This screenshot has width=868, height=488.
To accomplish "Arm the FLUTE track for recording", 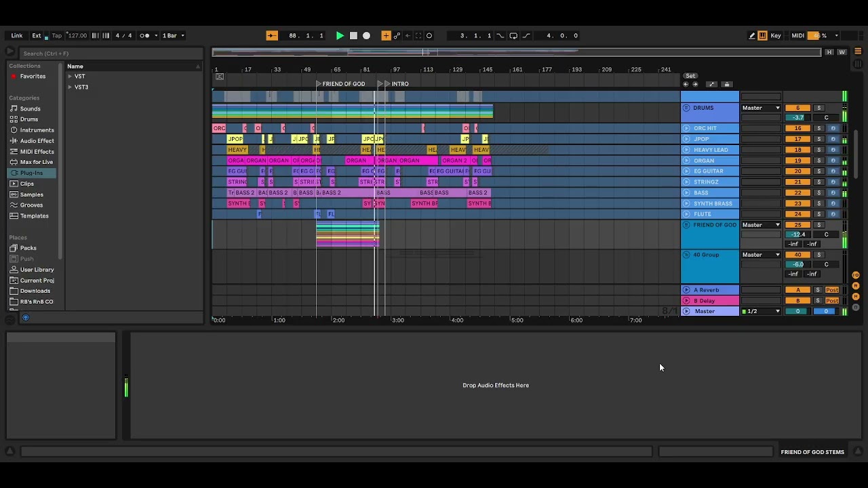I will [833, 214].
